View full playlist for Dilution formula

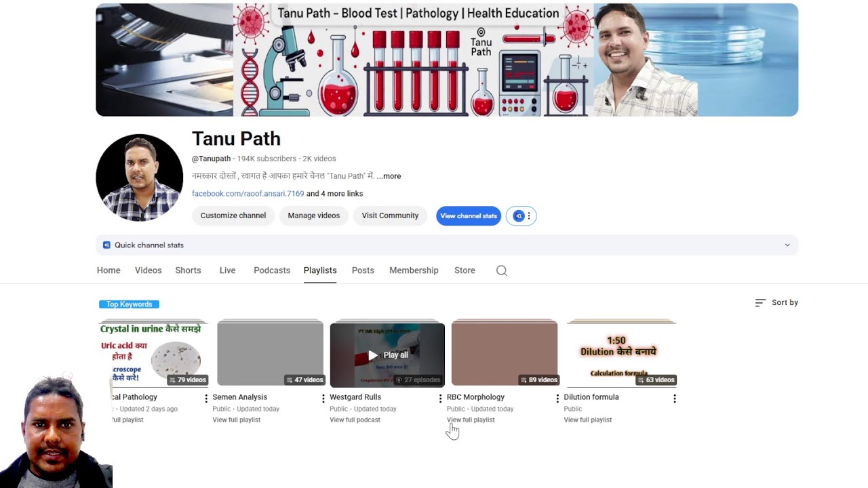[x=588, y=420]
